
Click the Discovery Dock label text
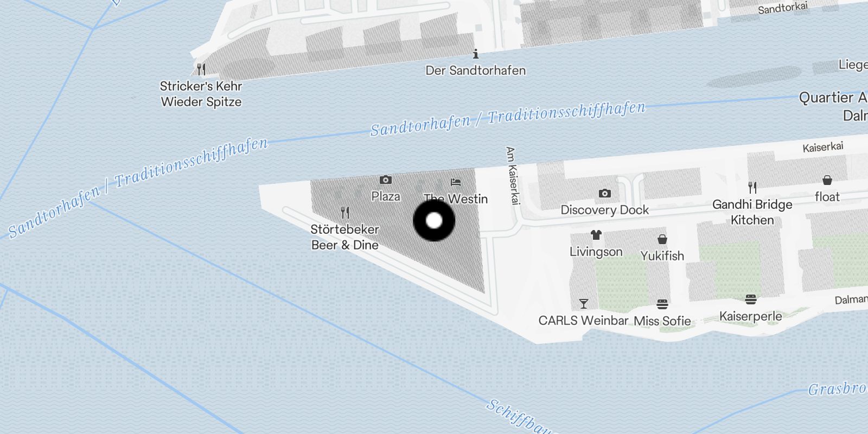tap(605, 210)
